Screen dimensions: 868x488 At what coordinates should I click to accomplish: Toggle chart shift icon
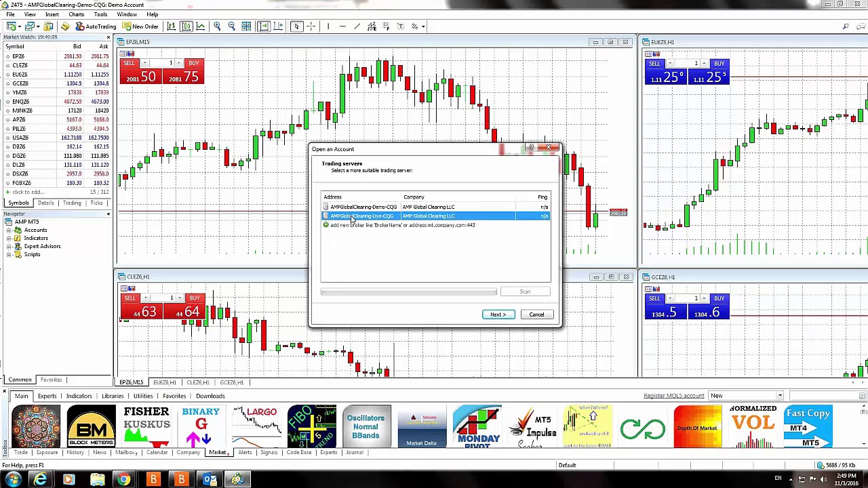coord(279,26)
